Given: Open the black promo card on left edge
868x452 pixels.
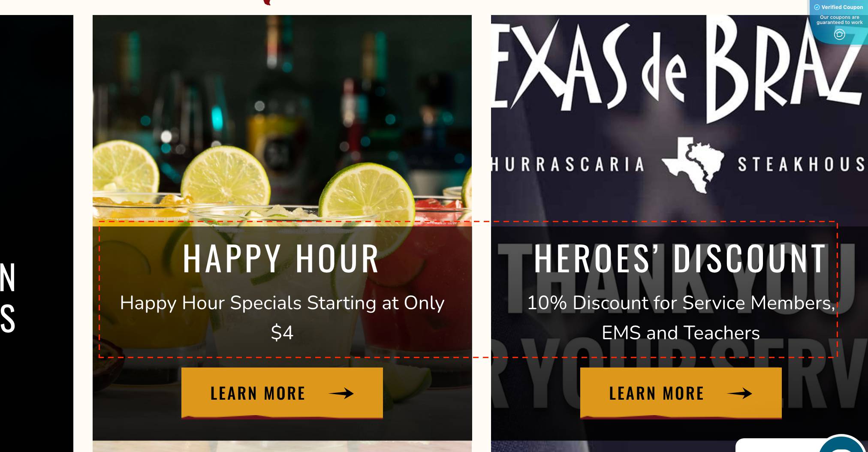Looking at the screenshot, I should point(36,233).
